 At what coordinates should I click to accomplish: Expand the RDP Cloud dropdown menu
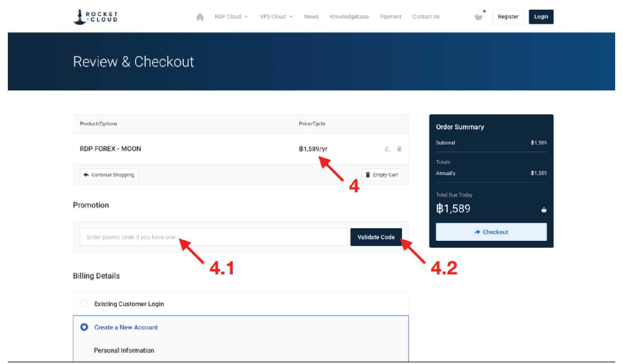[231, 17]
